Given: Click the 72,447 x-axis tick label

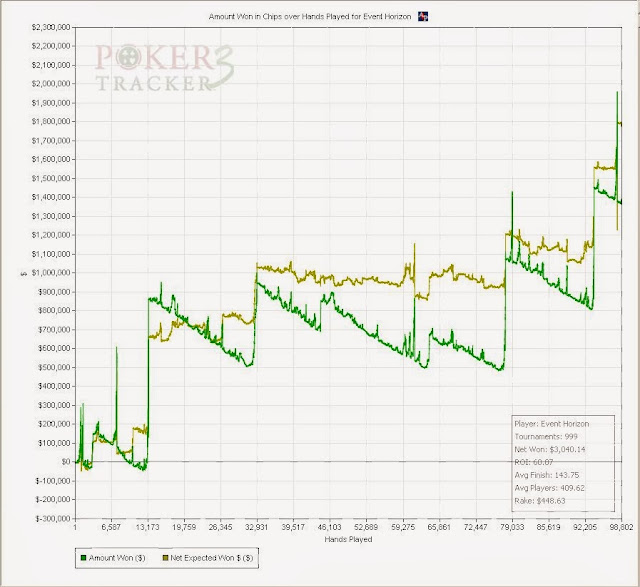Looking at the screenshot, I should click(x=476, y=527).
